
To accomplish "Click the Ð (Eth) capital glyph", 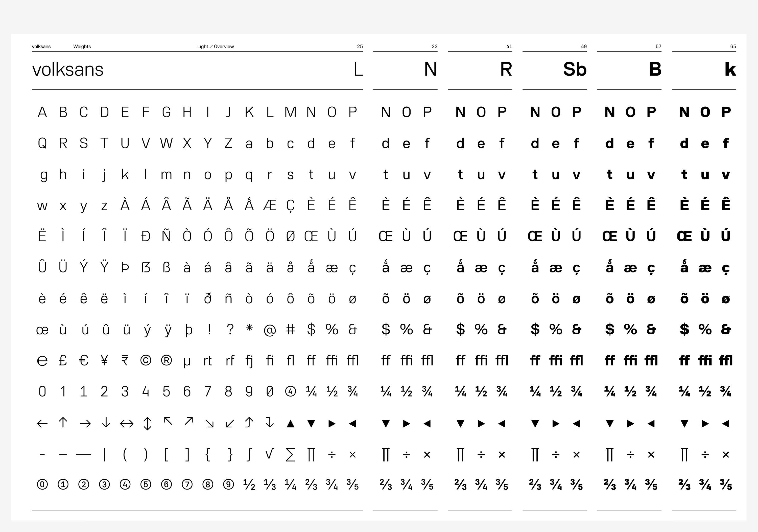I will tap(146, 237).
